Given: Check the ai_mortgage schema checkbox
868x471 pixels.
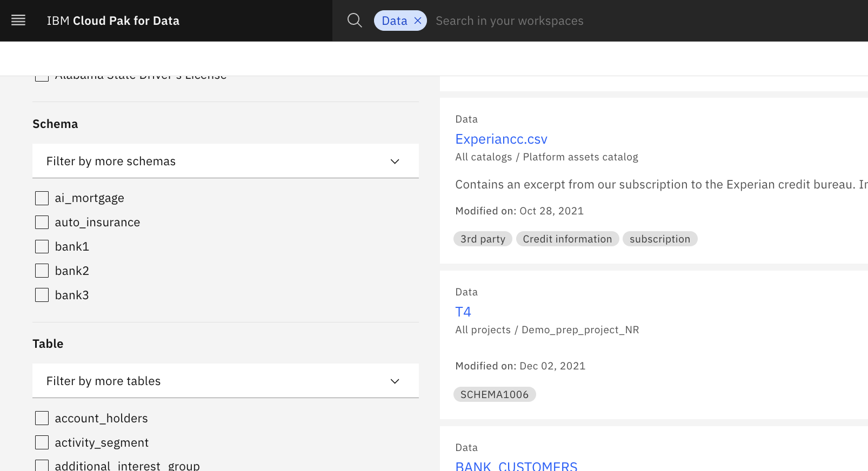Looking at the screenshot, I should [42, 198].
